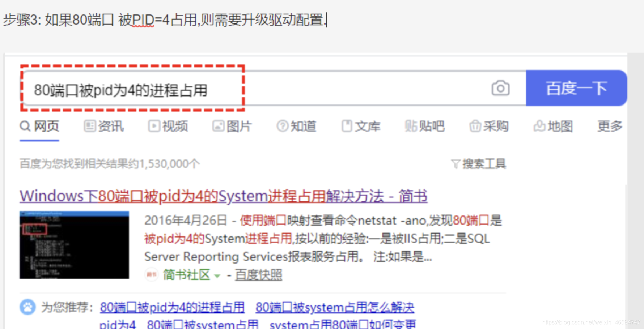Select the 网页 tab

click(39, 126)
